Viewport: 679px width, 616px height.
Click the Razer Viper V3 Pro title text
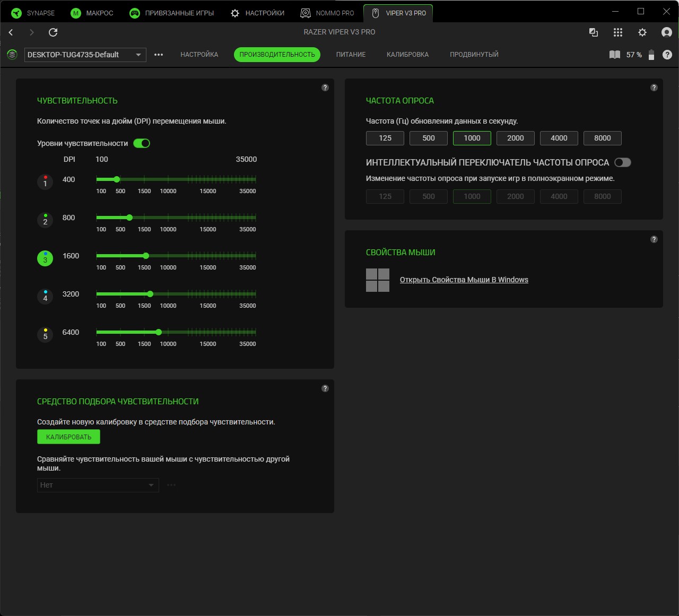(x=339, y=32)
